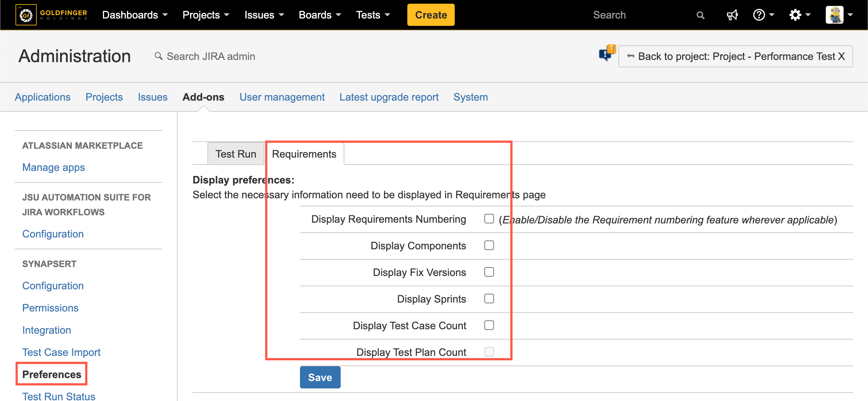Open the Manage apps link

point(53,167)
